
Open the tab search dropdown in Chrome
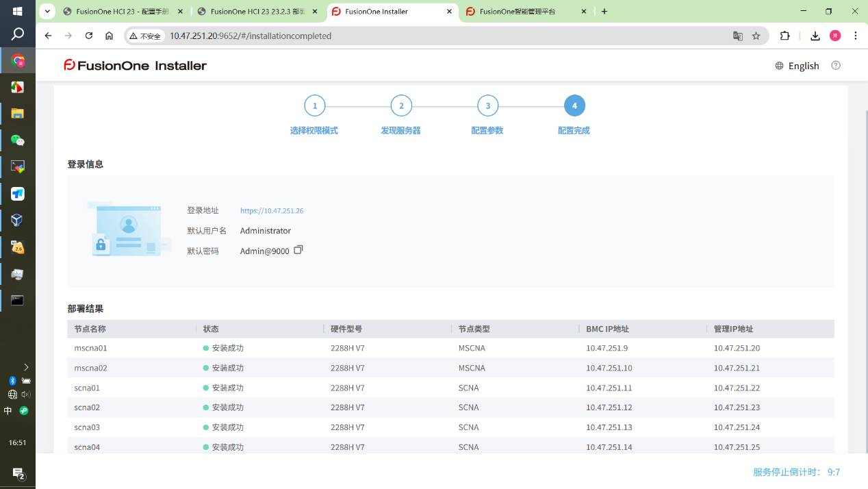47,12
